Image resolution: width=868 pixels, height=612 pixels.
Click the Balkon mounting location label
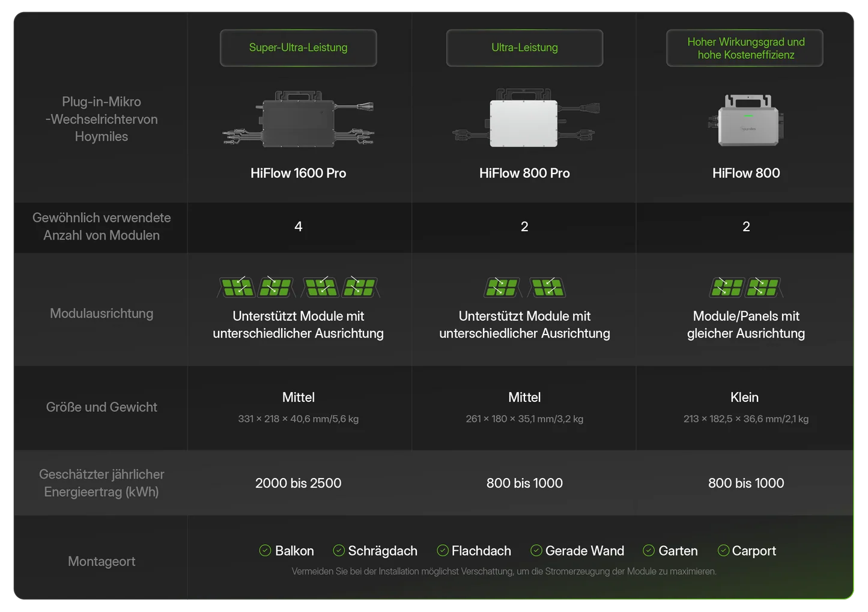[294, 551]
